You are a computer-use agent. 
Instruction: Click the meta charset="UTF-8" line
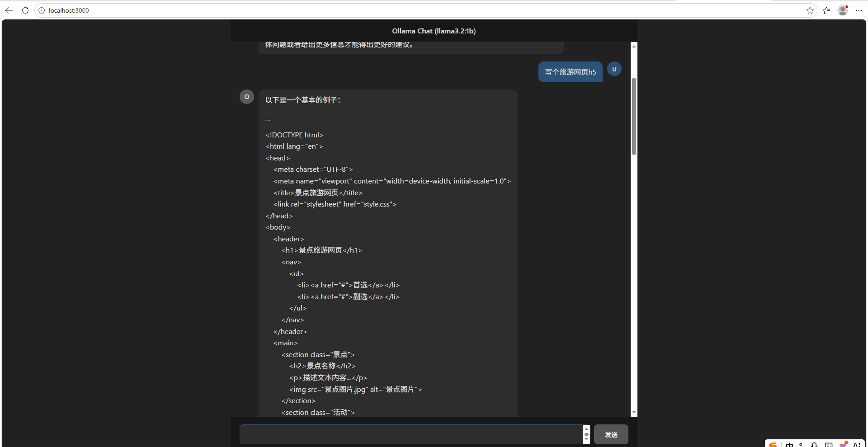click(313, 169)
